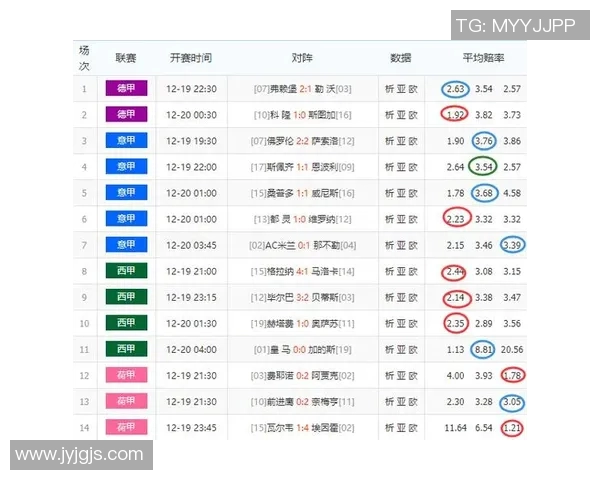
Task: Click the 析 analysis link in row 1
Action: [x=390, y=89]
